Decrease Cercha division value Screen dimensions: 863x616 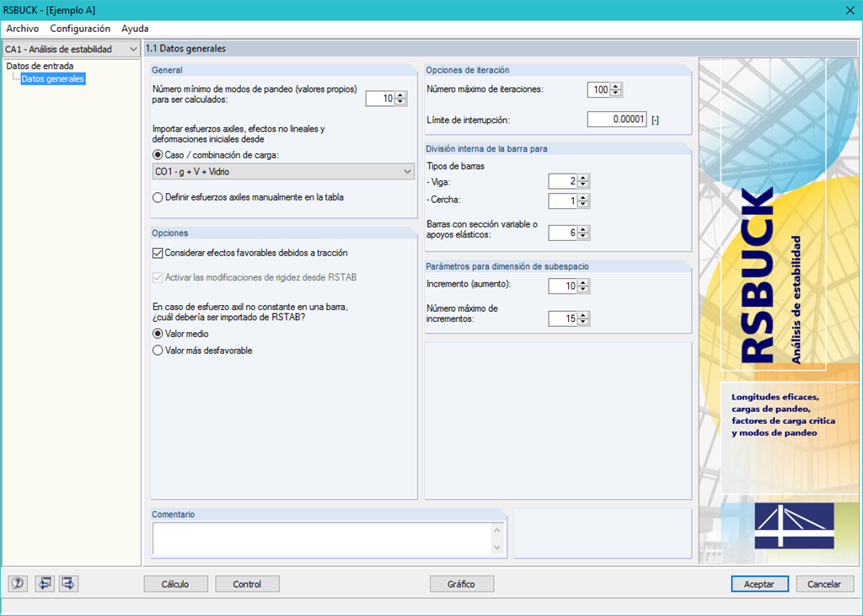coord(583,204)
